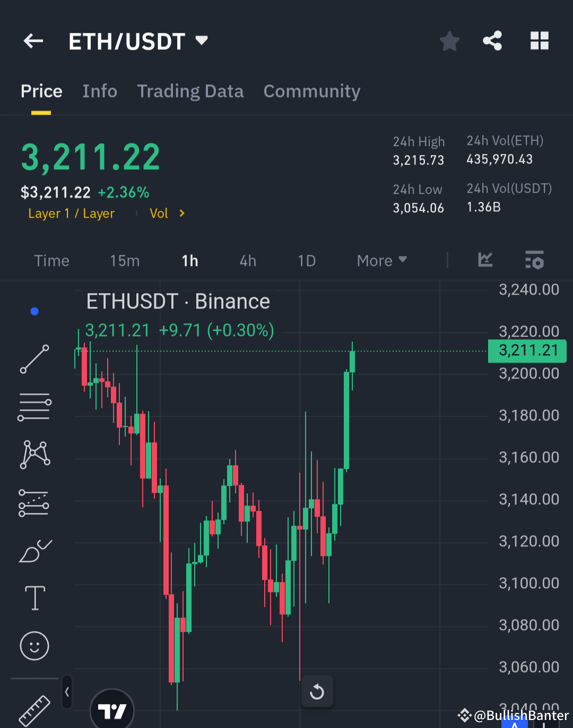
Task: Select the text annotation tool
Action: [34, 597]
